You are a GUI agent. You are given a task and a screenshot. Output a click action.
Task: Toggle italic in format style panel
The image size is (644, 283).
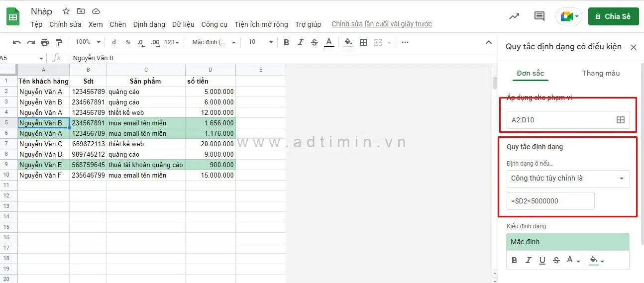(x=529, y=260)
